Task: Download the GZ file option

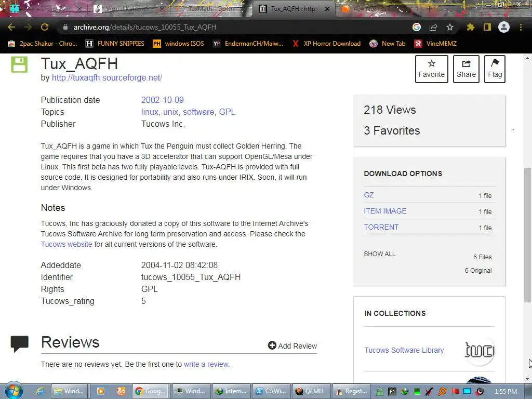Action: point(369,195)
